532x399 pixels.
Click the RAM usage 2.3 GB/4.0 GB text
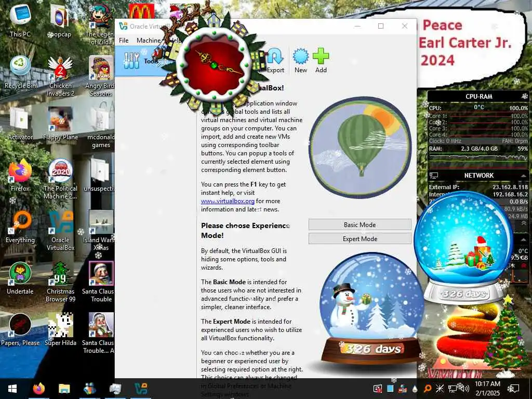479,149
